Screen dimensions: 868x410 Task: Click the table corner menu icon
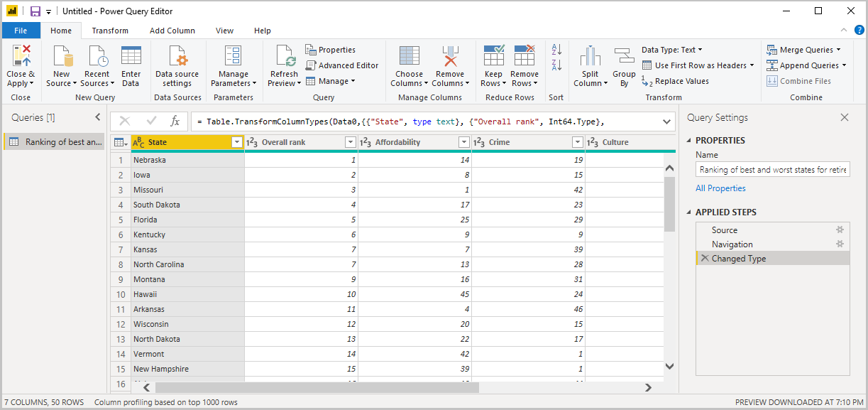pyautogui.click(x=121, y=142)
